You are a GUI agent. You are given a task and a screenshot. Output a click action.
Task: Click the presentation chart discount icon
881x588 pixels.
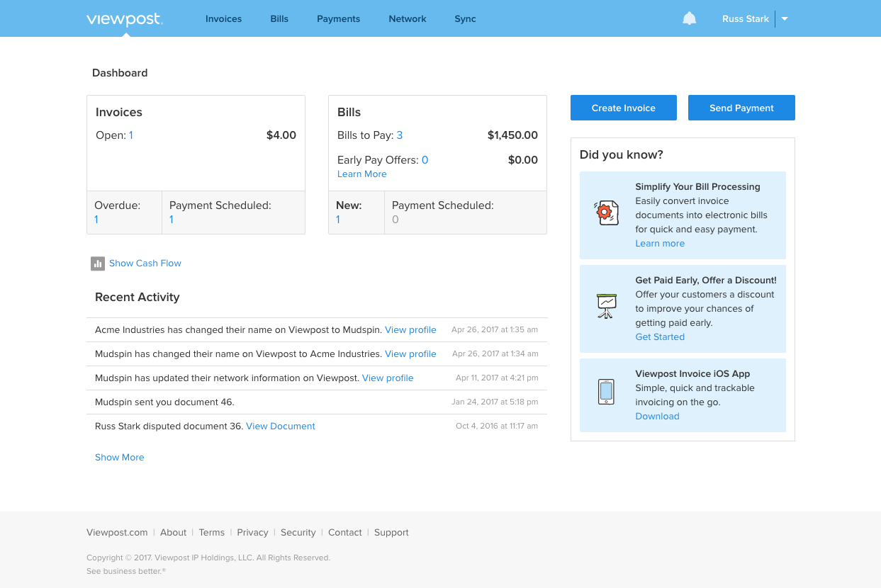click(606, 305)
